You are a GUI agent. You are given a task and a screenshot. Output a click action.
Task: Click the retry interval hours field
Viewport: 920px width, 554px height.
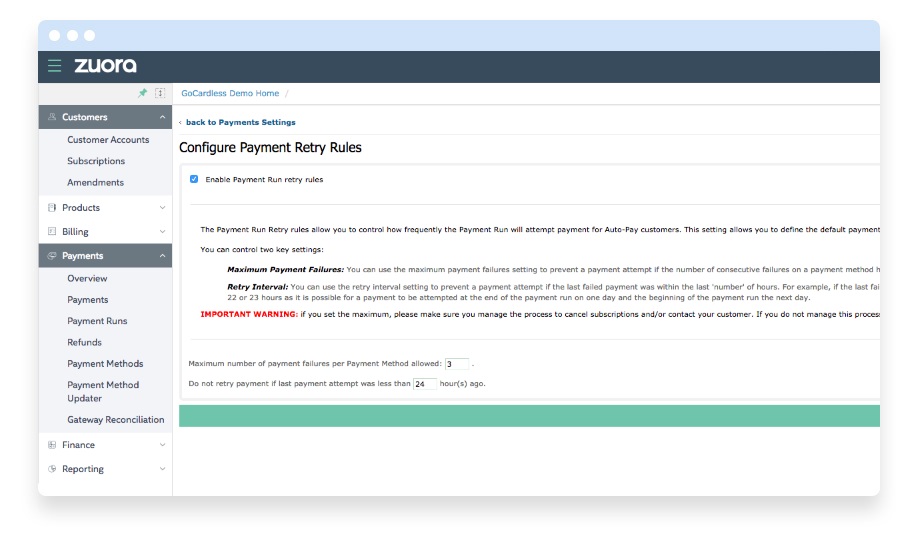point(424,383)
